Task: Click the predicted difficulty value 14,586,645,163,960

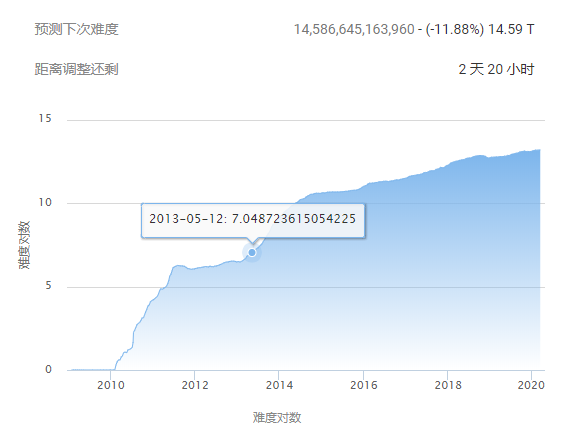Action: coord(354,29)
